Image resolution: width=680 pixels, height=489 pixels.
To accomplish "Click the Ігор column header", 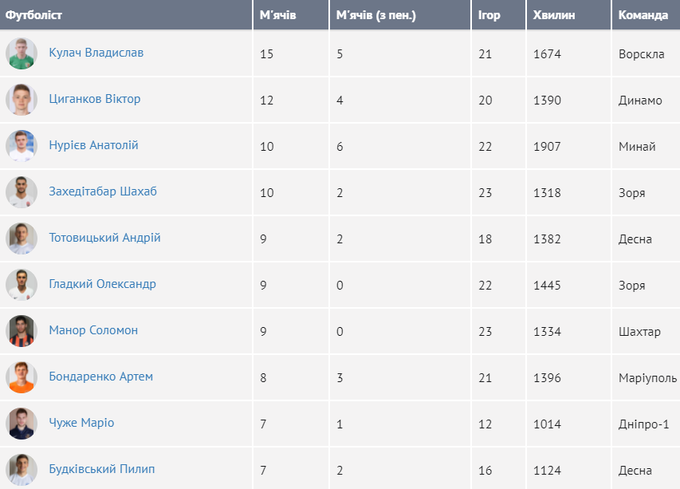I will pyautogui.click(x=489, y=15).
